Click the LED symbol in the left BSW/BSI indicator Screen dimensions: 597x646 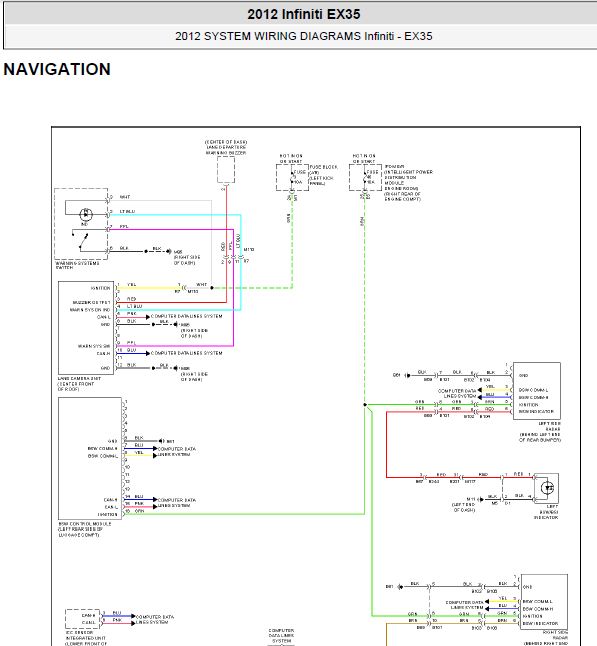click(547, 488)
